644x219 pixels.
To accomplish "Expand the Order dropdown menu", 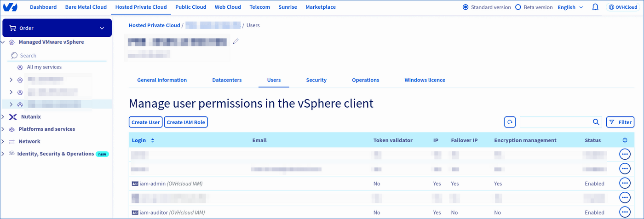I will [102, 28].
